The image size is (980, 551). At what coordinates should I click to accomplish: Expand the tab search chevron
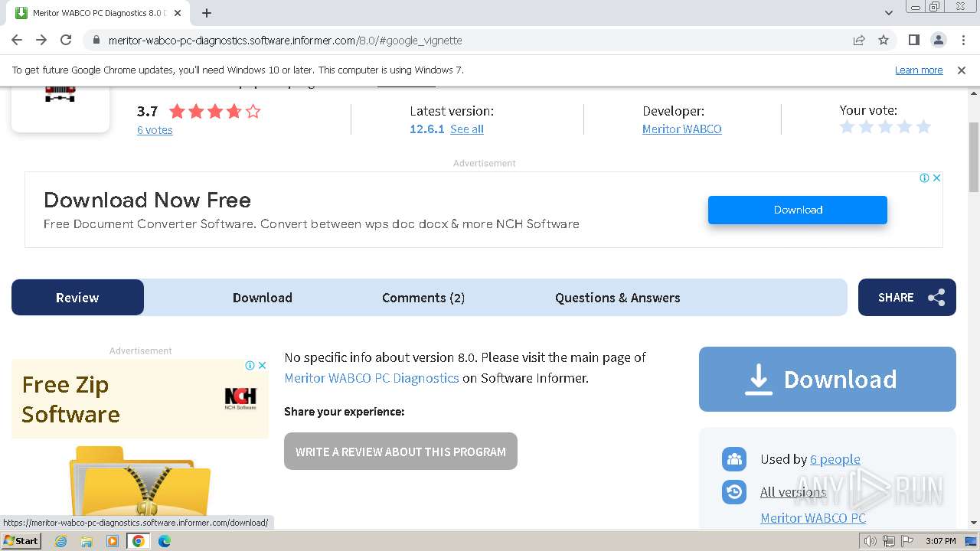(889, 13)
